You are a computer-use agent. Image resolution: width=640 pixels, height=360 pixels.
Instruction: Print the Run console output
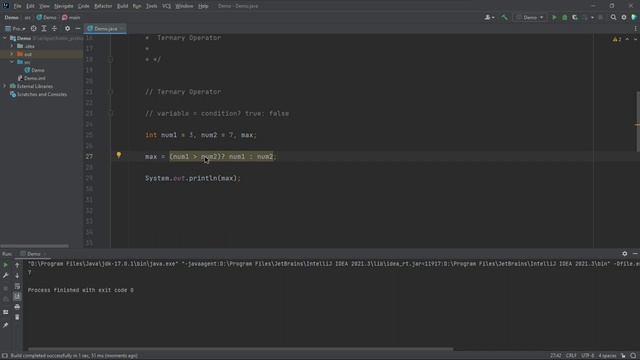click(x=17, y=307)
